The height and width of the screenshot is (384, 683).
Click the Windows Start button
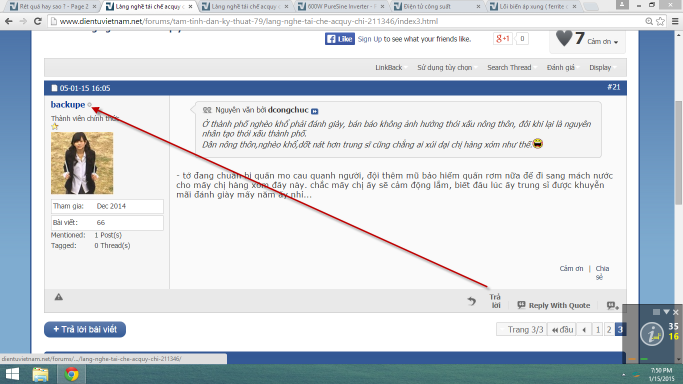pyautogui.click(x=13, y=374)
